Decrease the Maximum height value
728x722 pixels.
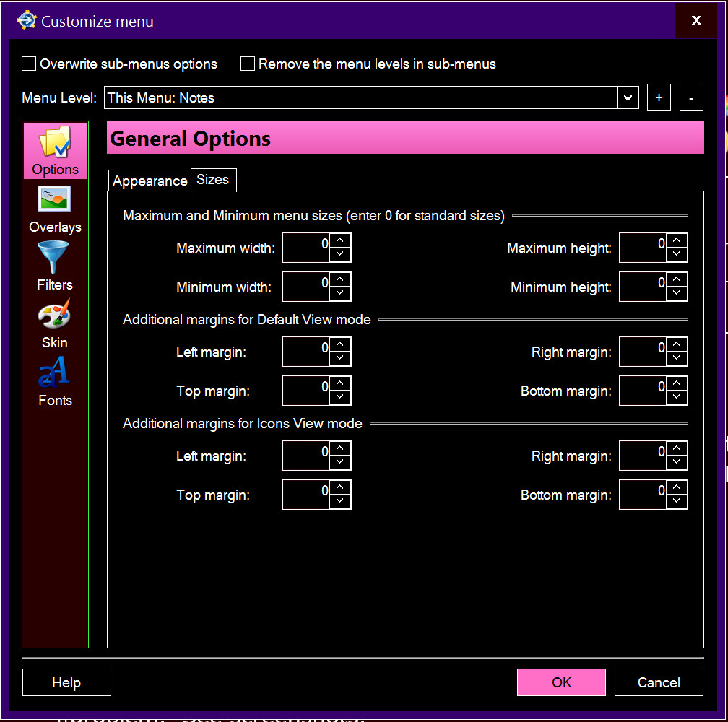coord(677,254)
